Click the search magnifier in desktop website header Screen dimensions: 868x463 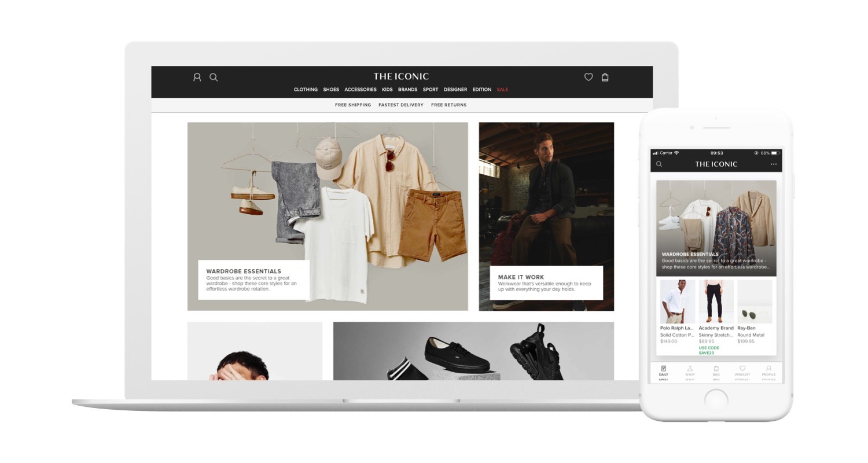pyautogui.click(x=214, y=77)
